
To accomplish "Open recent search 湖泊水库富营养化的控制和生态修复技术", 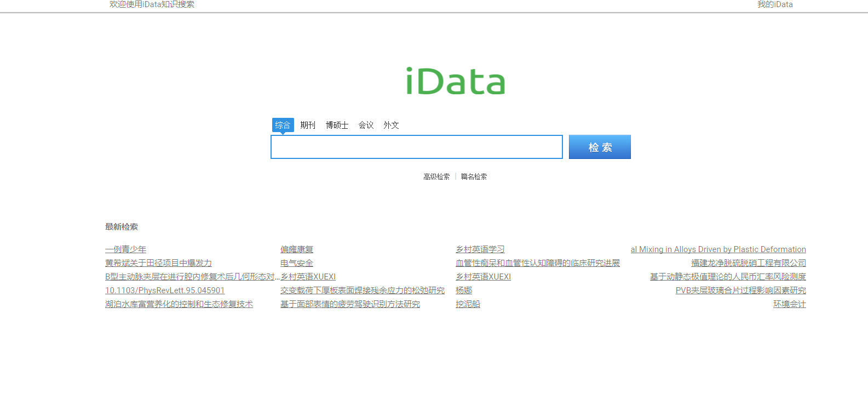I will click(179, 304).
